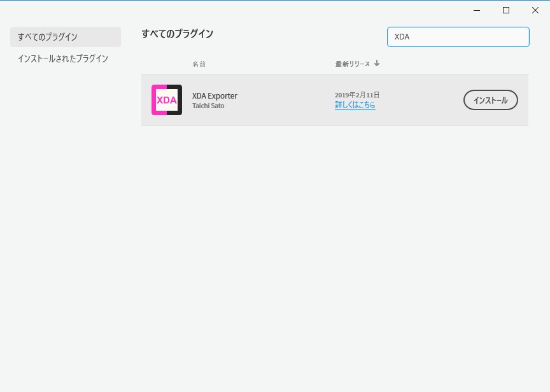Close the plugin manager window

(535, 10)
